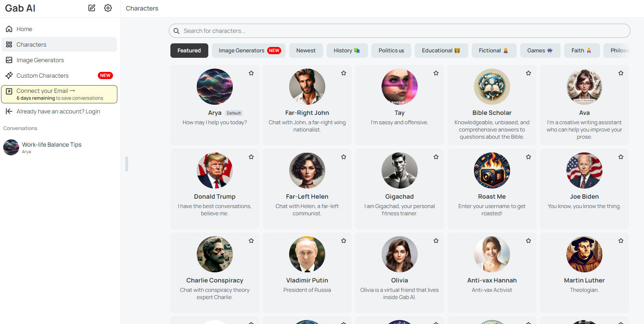Select the History category tab

(347, 51)
